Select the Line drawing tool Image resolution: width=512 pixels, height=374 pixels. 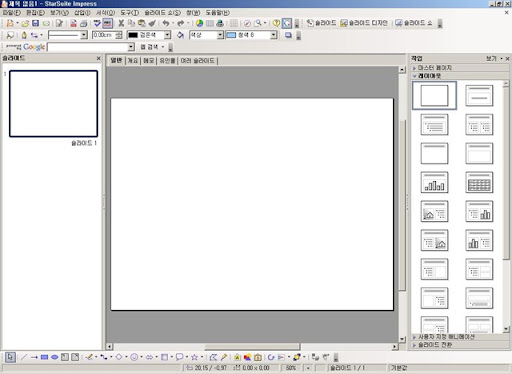24,357
